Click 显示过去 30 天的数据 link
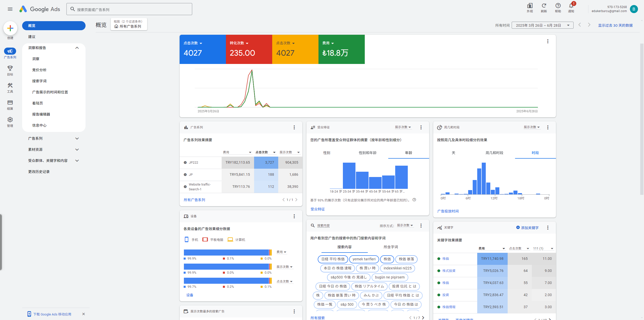Viewport: 644px width, 320px height. (x=615, y=25)
